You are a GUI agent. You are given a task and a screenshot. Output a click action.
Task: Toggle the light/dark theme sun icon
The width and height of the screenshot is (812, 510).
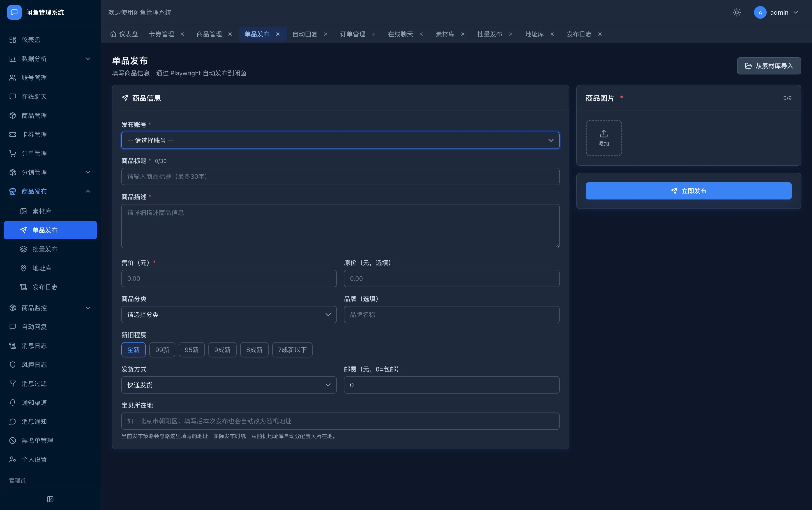click(736, 12)
